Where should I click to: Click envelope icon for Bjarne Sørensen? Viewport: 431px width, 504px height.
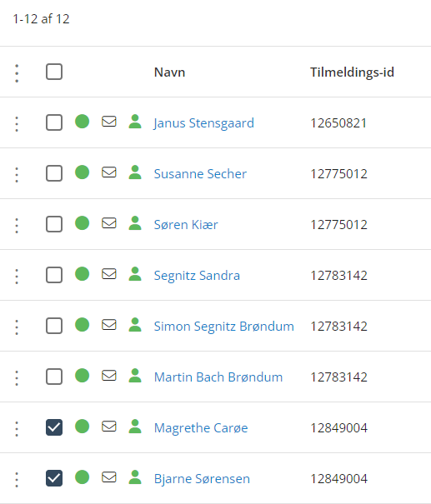pyautogui.click(x=109, y=477)
